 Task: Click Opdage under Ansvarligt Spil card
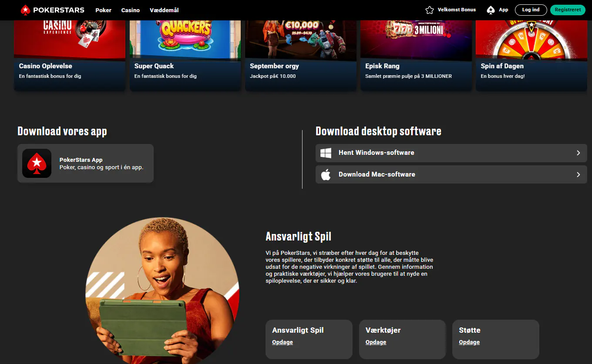[x=283, y=342]
